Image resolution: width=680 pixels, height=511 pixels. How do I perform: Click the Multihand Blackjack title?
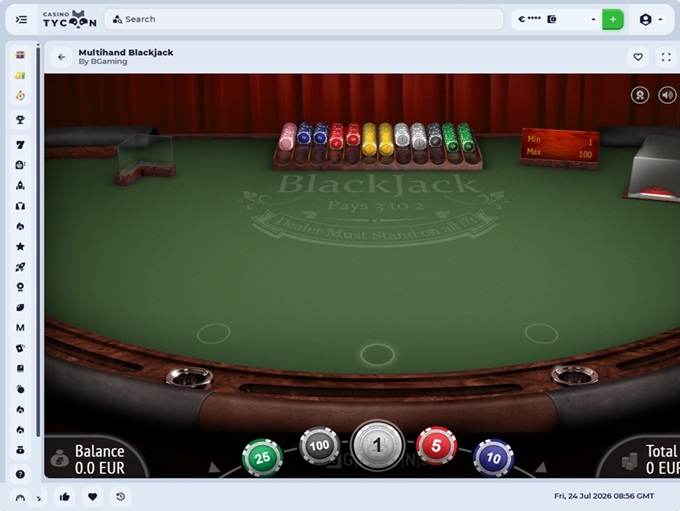(x=126, y=52)
